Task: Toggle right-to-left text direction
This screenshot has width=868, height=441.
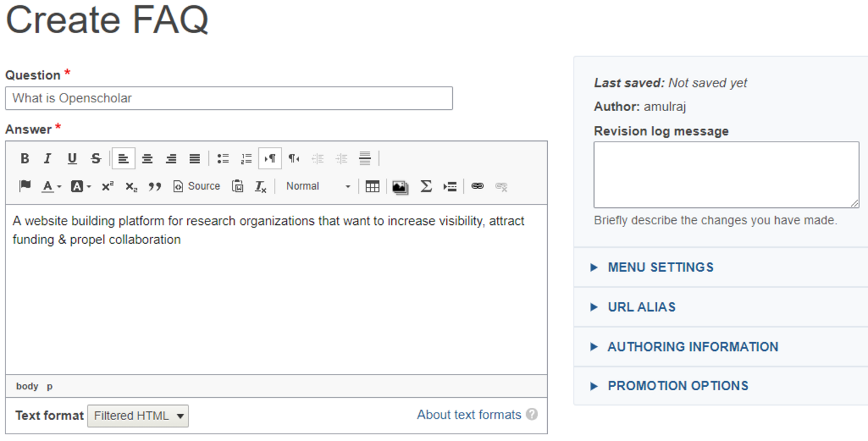Action: click(x=294, y=159)
